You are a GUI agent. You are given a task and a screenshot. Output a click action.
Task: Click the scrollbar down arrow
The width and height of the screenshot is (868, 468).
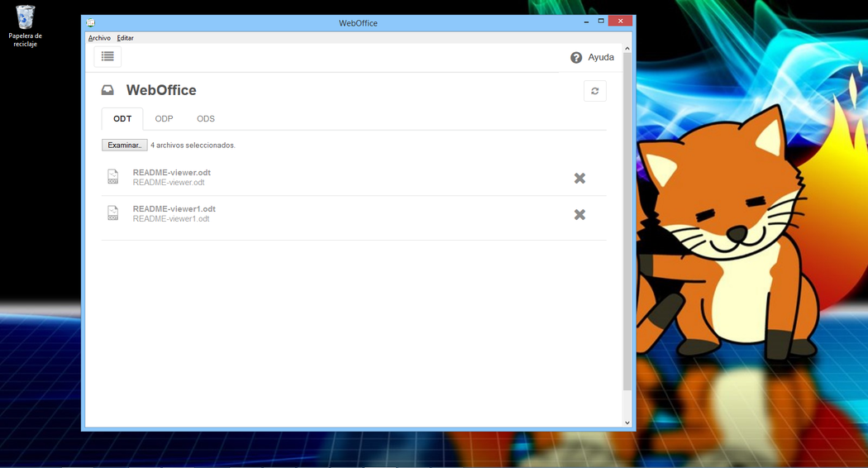coord(627,423)
